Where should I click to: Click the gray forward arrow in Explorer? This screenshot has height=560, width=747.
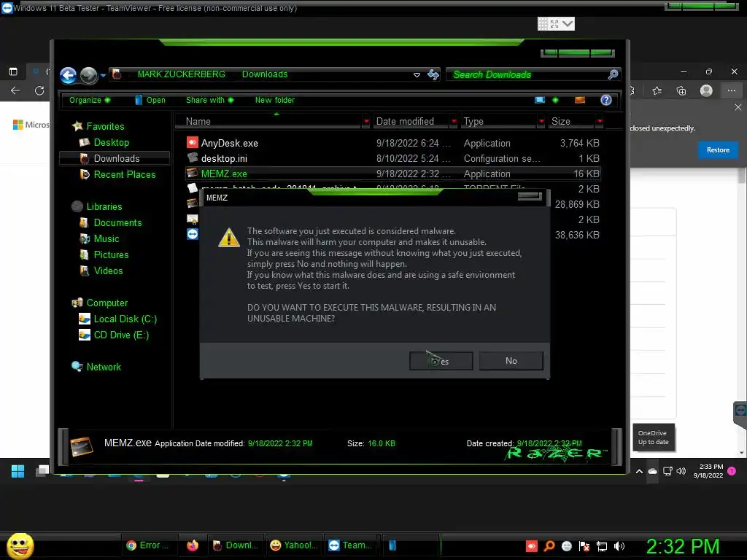pyautogui.click(x=88, y=75)
